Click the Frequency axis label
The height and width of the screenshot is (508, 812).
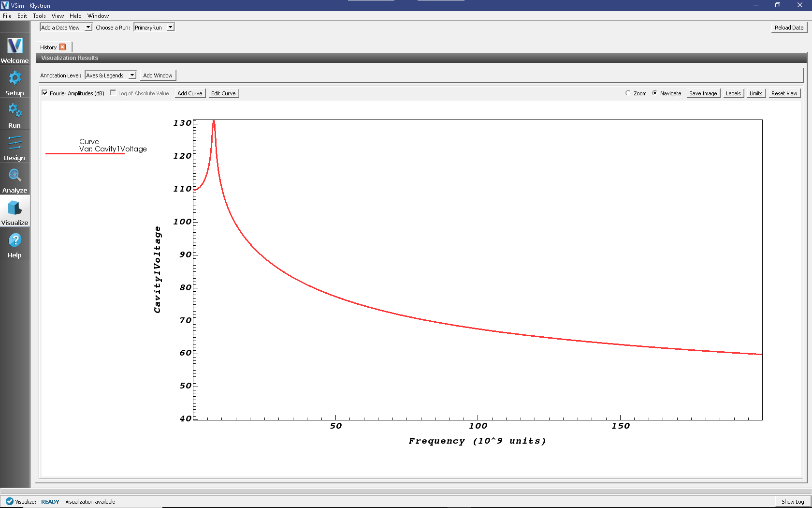point(478,441)
